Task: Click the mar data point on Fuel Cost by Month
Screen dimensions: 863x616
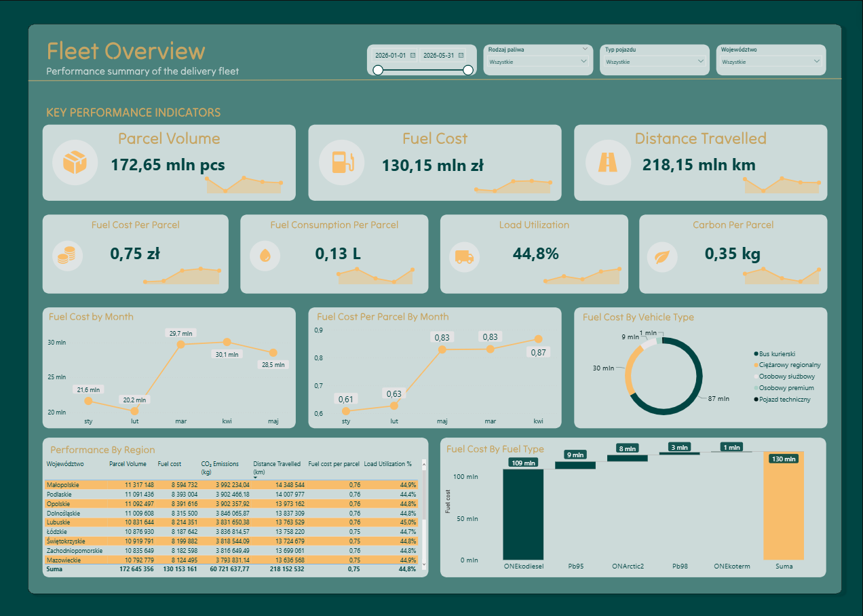Action: click(181, 345)
